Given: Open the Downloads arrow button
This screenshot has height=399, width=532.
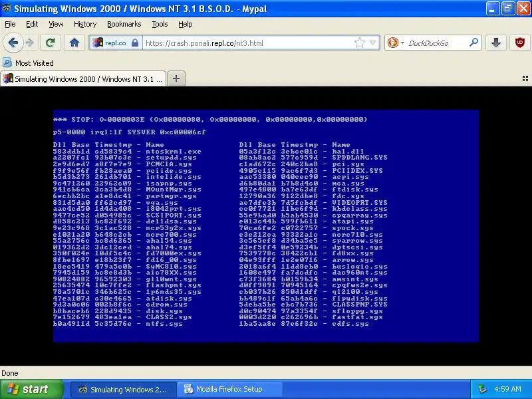Looking at the screenshot, I should click(x=496, y=43).
